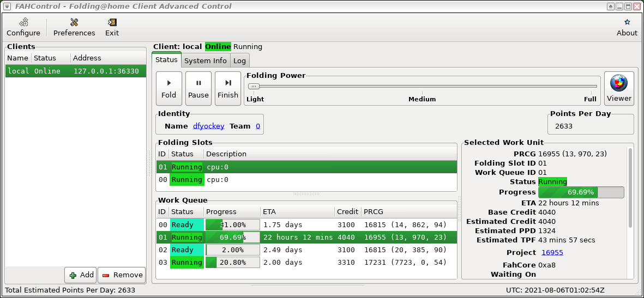644x298 pixels.
Task: Switch to the Status tab
Action: tap(166, 60)
